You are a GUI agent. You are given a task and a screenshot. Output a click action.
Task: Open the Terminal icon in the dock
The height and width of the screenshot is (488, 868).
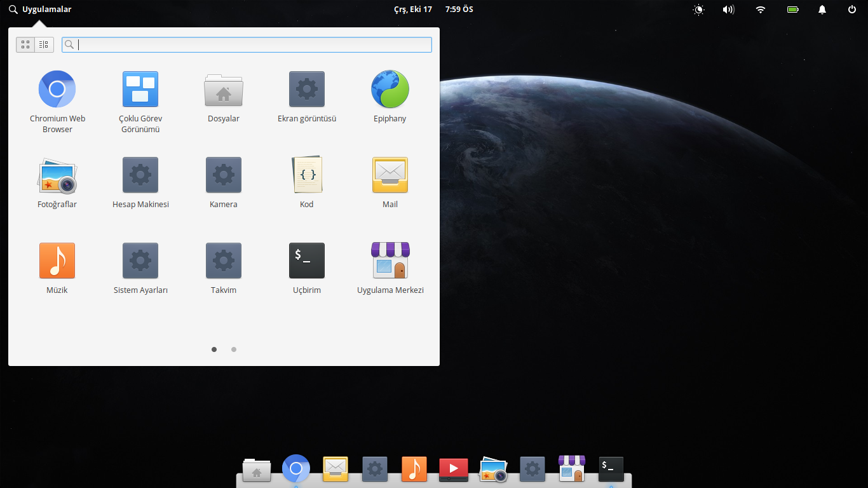(x=611, y=469)
